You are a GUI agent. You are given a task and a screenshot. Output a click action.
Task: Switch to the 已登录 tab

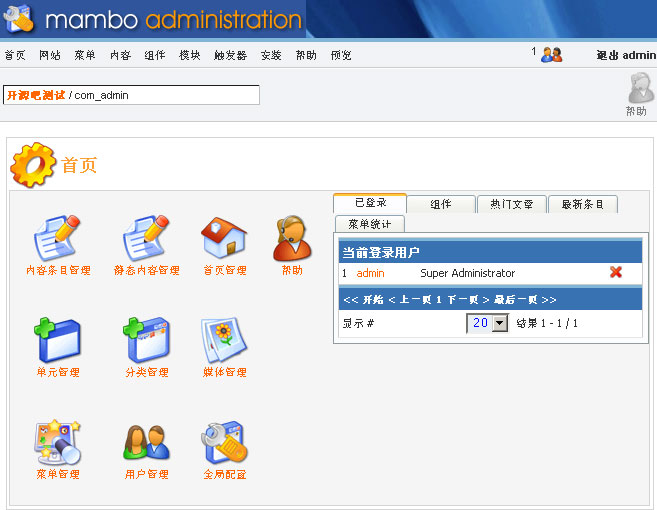click(x=370, y=203)
